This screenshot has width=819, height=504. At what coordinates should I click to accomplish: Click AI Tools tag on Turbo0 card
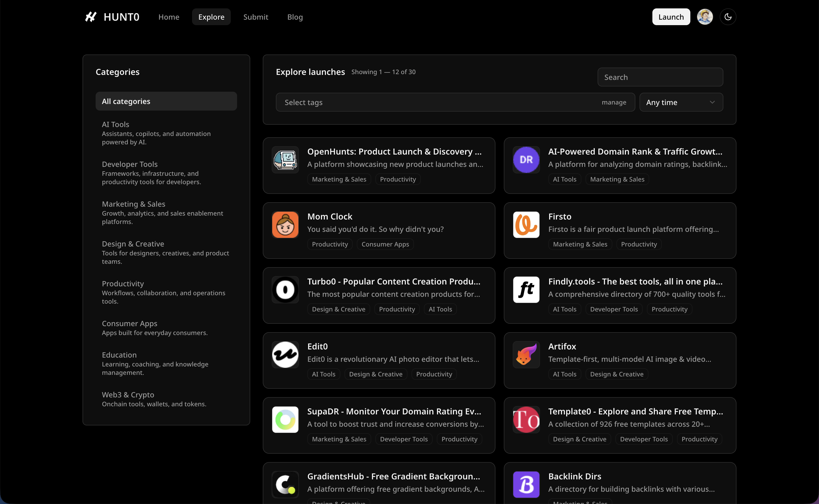(440, 309)
